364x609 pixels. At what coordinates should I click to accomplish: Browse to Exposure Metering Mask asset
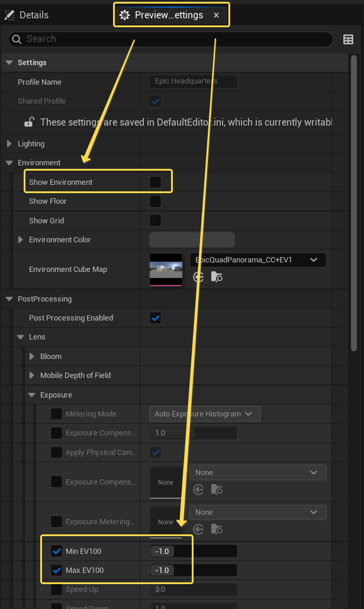coord(217,530)
